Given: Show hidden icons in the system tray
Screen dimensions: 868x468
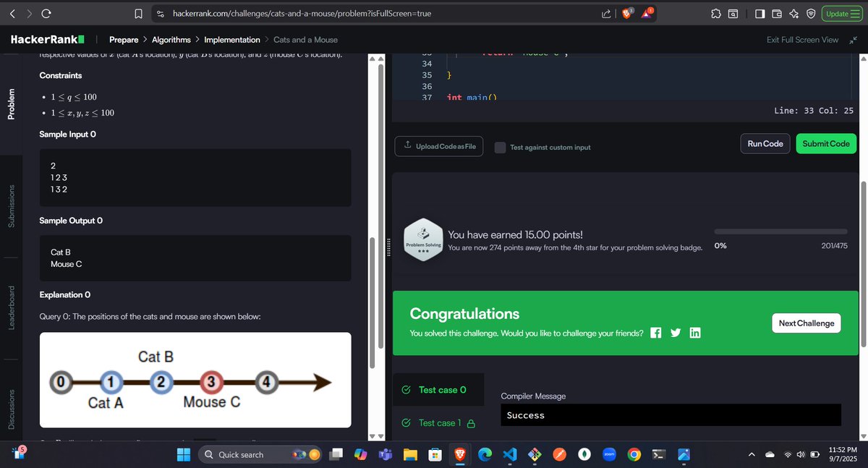Looking at the screenshot, I should click(x=751, y=454).
